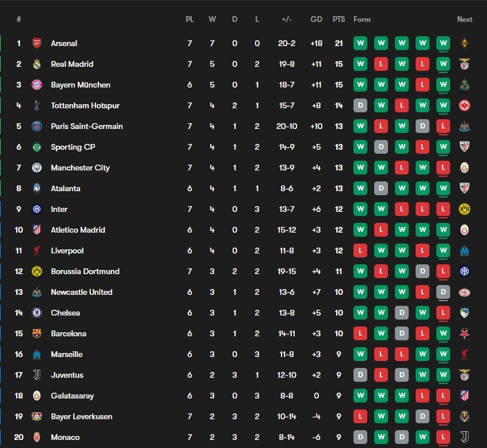This screenshot has height=448, width=487.
Task: Select the loss badge in Bayern München's form
Action: tap(422, 85)
